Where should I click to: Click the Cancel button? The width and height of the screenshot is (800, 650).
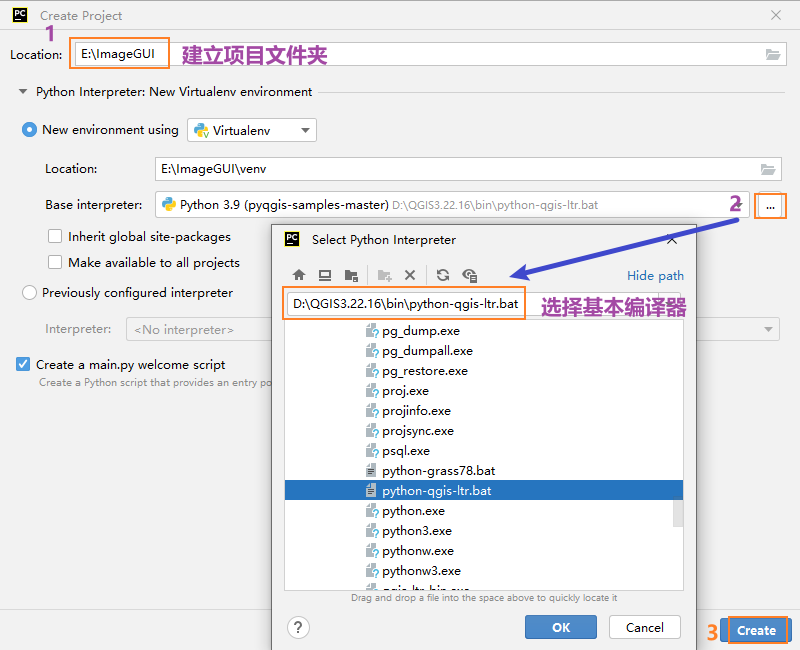645,627
